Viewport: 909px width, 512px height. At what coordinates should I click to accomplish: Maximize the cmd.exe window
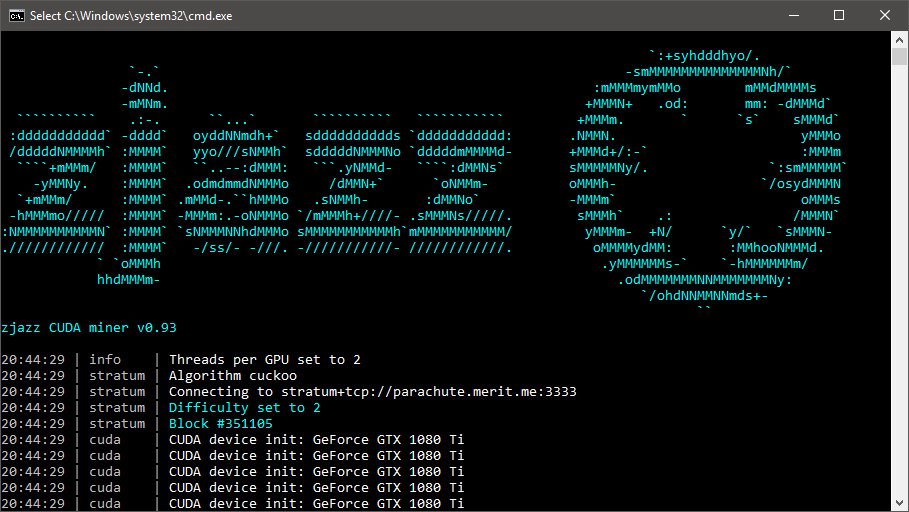pos(839,16)
